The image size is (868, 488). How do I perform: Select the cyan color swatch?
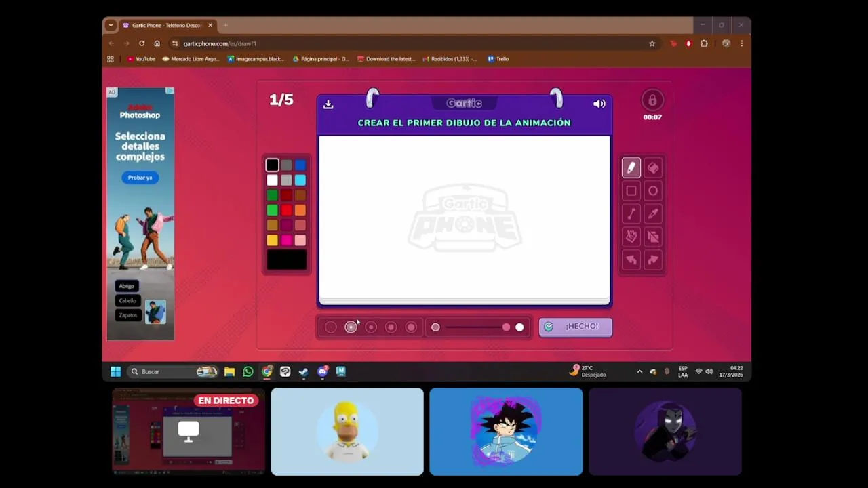300,180
